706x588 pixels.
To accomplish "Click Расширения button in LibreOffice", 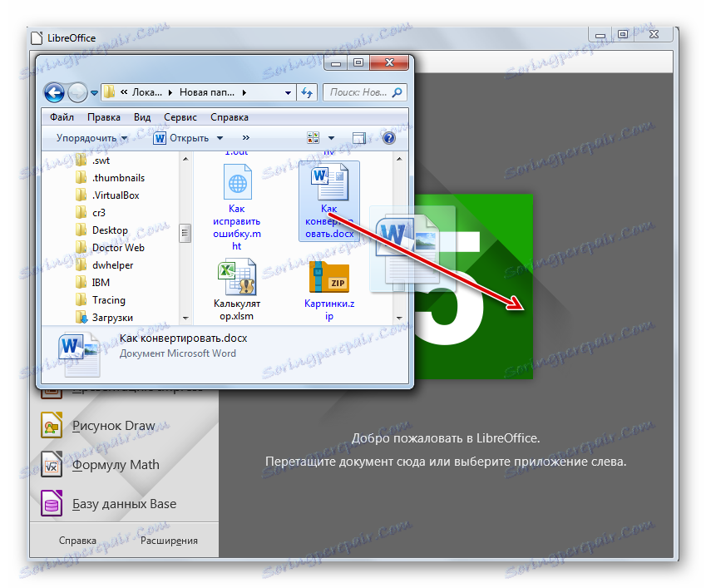I will pos(169,541).
